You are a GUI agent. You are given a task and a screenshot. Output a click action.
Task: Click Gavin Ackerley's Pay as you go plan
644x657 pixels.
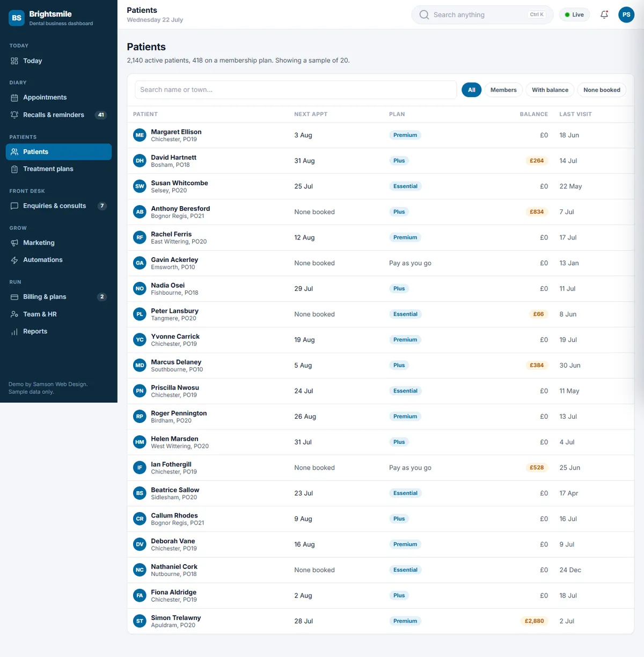tap(410, 263)
